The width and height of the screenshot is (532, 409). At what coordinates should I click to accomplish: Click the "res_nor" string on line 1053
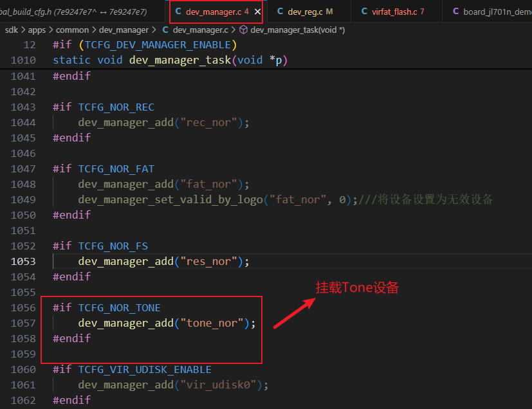pyautogui.click(x=208, y=262)
